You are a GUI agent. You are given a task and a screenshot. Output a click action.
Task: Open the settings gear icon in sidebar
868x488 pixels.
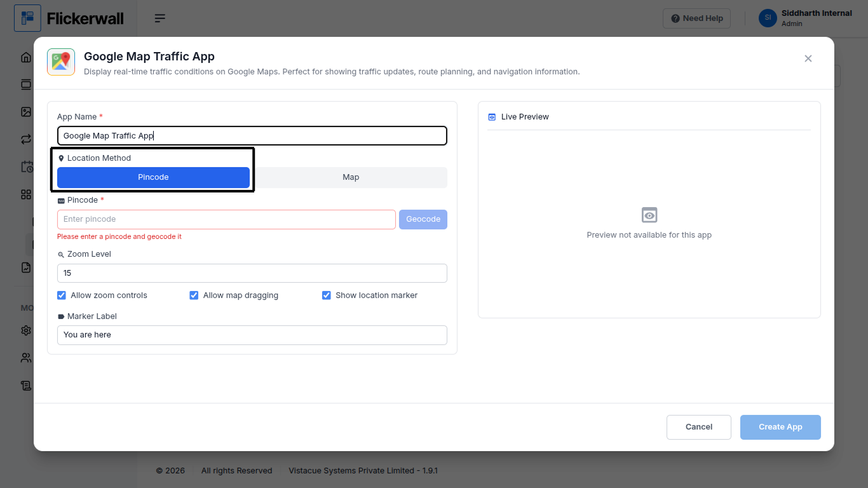(x=26, y=330)
